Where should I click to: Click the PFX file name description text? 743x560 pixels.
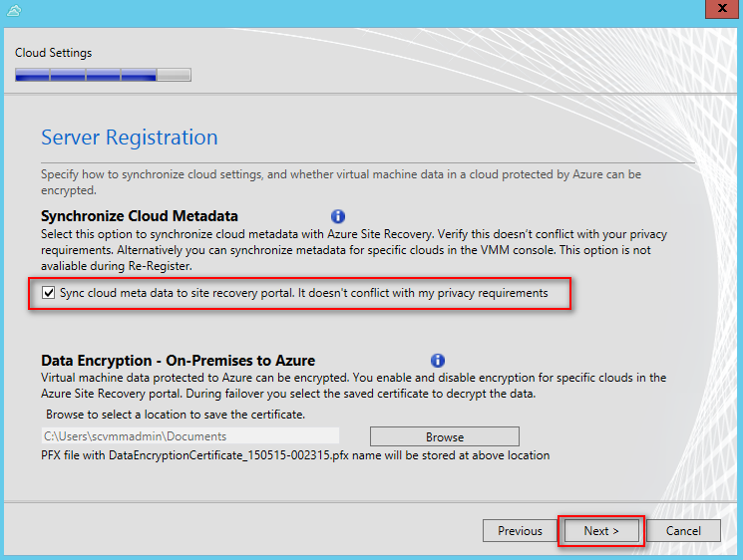click(295, 455)
